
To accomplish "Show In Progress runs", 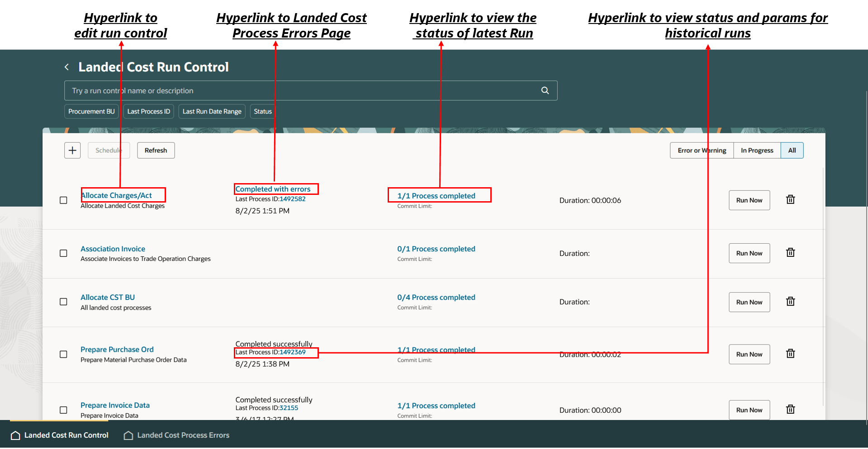I will click(757, 151).
